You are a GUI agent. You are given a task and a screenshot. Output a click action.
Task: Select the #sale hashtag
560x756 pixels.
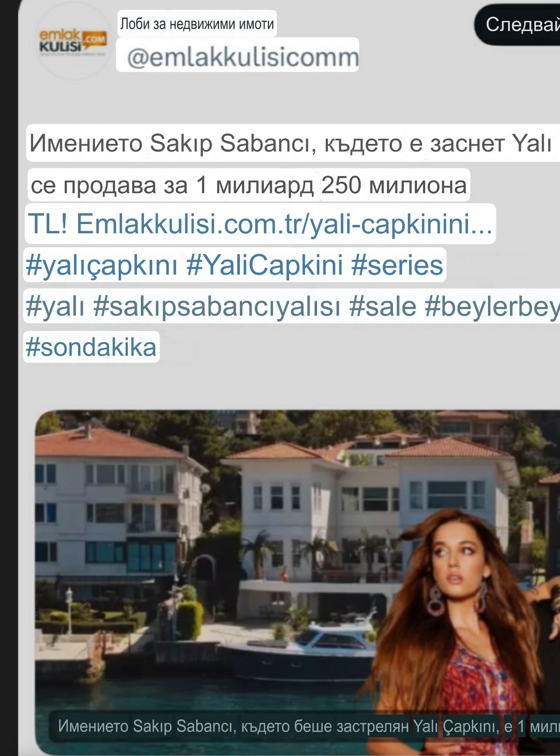coord(383,306)
